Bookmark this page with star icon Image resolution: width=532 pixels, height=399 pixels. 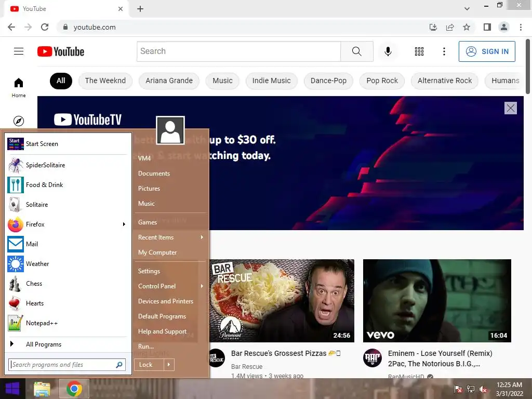tap(467, 27)
